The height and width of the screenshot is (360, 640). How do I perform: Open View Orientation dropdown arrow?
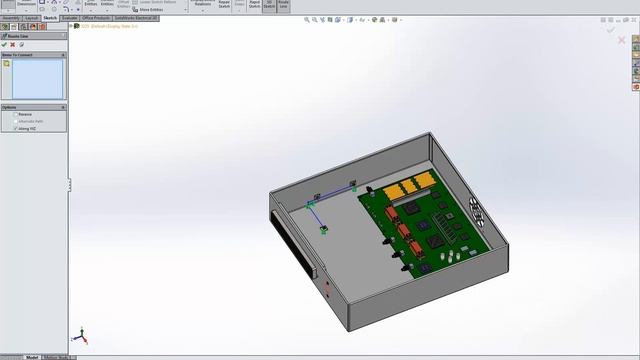[344, 20]
